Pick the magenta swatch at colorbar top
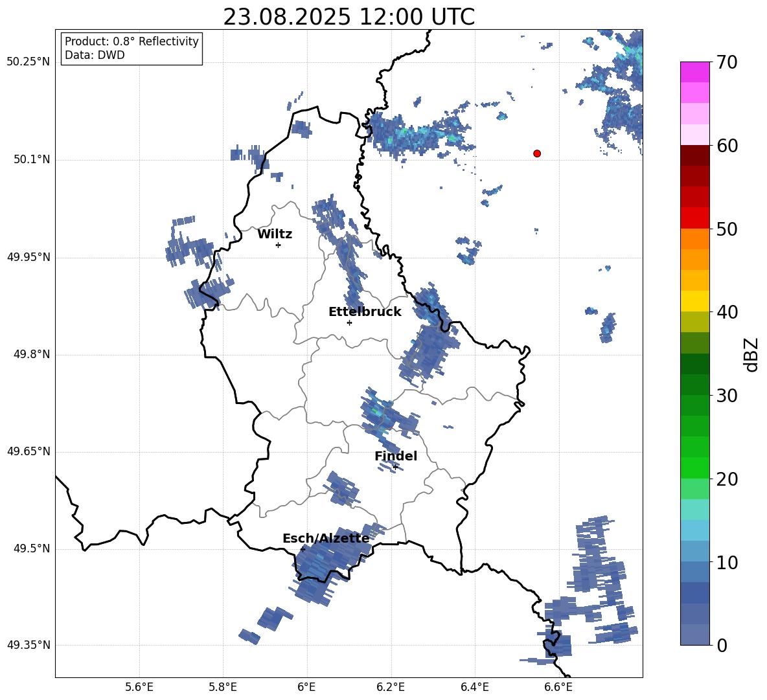 pyautogui.click(x=695, y=73)
